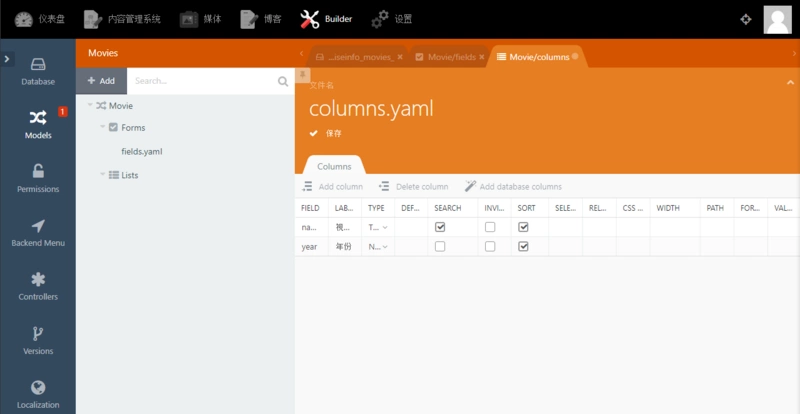Toggle INVISIBLE checkbox for the year row
Viewport: 800px width, 414px height.
click(x=490, y=247)
